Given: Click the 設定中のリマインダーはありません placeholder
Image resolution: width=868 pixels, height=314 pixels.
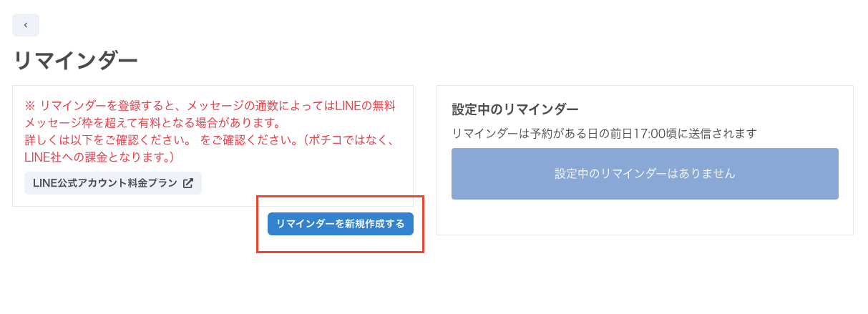Looking at the screenshot, I should pyautogui.click(x=645, y=174).
